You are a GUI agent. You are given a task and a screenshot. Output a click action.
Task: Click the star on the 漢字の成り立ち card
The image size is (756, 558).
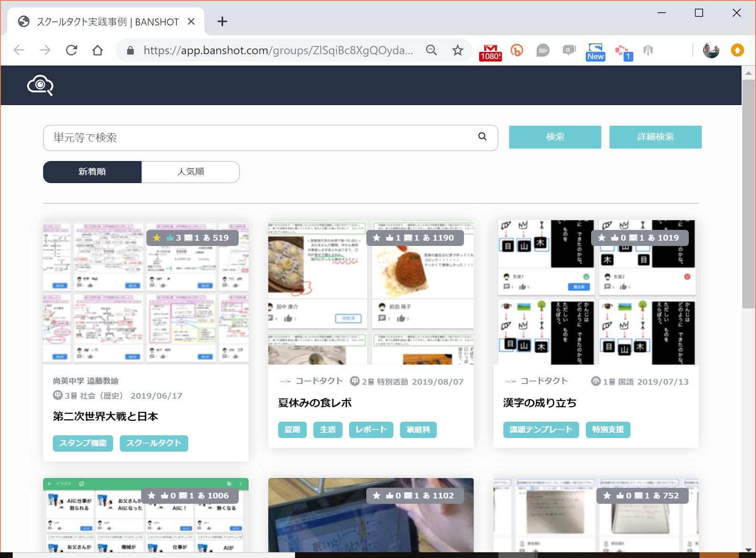[x=601, y=238]
